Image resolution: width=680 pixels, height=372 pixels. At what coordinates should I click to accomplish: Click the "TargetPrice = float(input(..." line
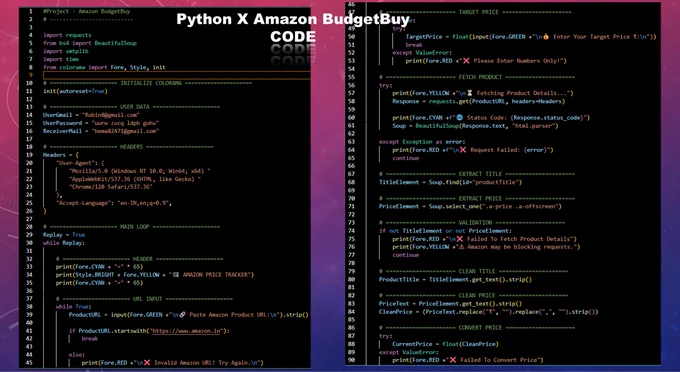pos(531,37)
